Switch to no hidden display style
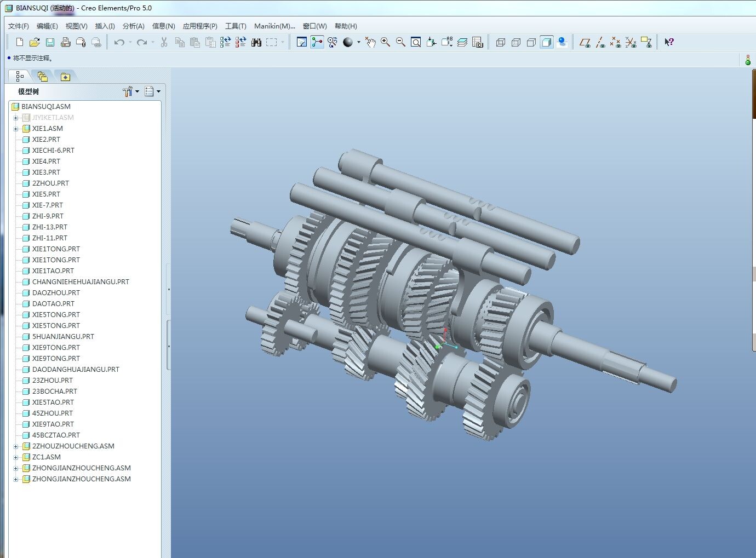Screen dimensions: 756x558 531,42
